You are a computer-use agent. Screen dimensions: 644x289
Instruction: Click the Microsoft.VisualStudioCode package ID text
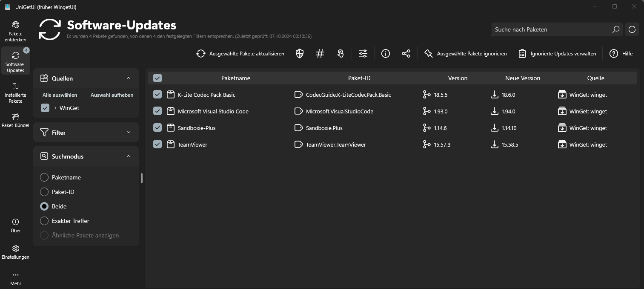coord(340,111)
